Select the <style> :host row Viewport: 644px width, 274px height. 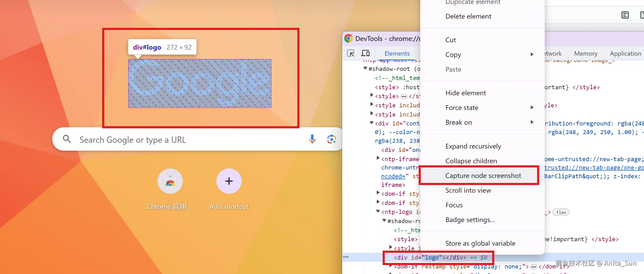click(397, 87)
